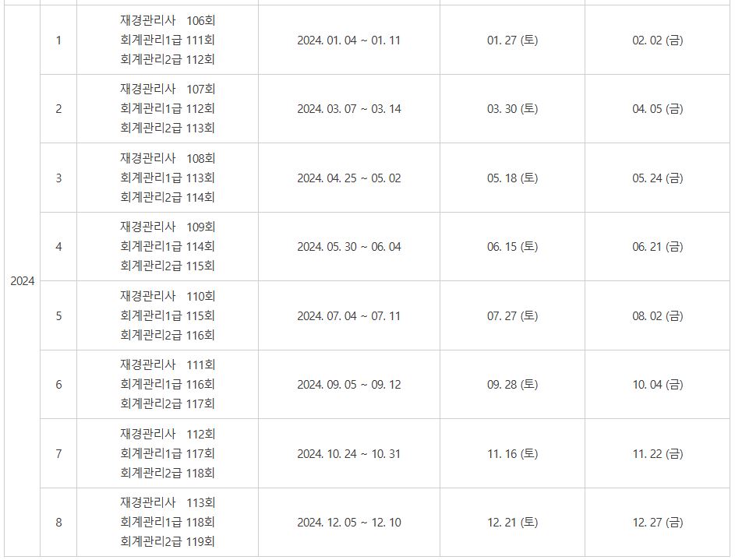Select registration period 2024. 07. 04 ~ 07. 11
This screenshot has width=735, height=560.
coord(348,316)
